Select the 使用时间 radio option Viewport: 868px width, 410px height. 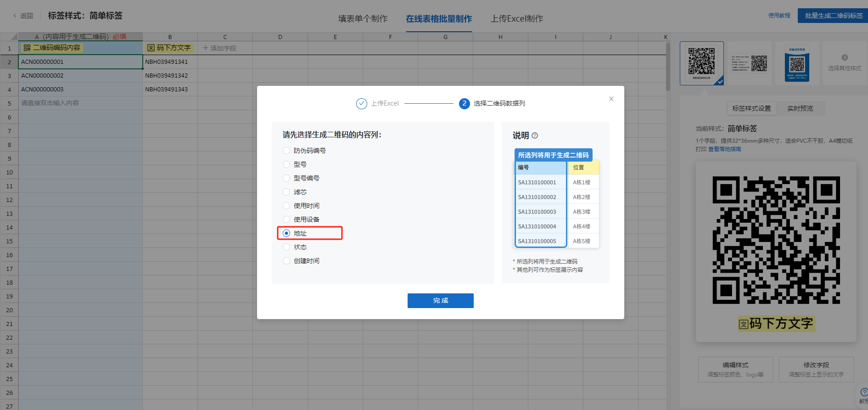coord(286,206)
